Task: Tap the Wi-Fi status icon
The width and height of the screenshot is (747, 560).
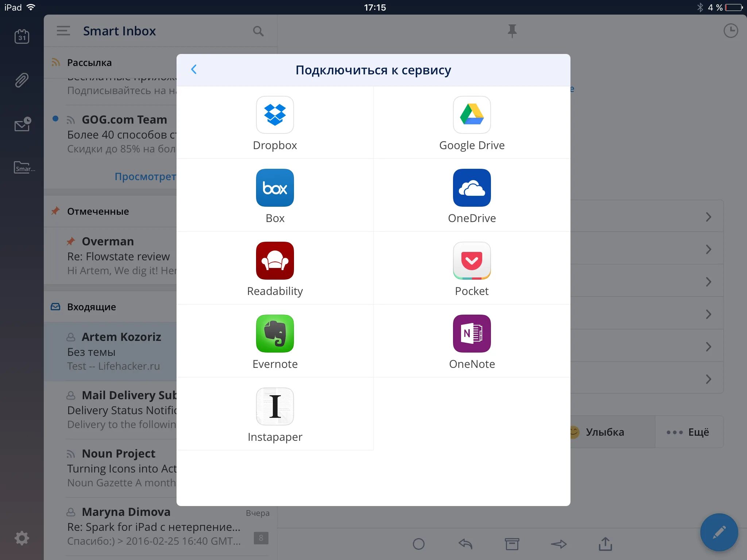Action: (x=31, y=7)
